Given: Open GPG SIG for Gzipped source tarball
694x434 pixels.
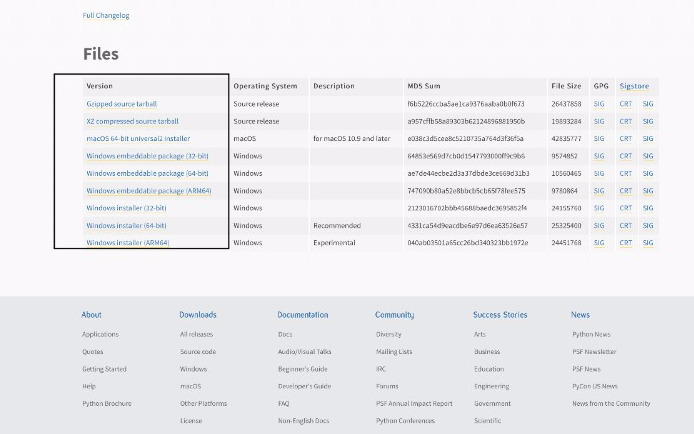Looking at the screenshot, I should (599, 104).
